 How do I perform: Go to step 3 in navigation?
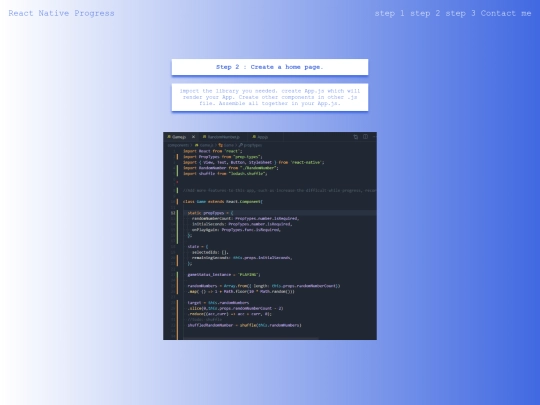[x=460, y=13]
